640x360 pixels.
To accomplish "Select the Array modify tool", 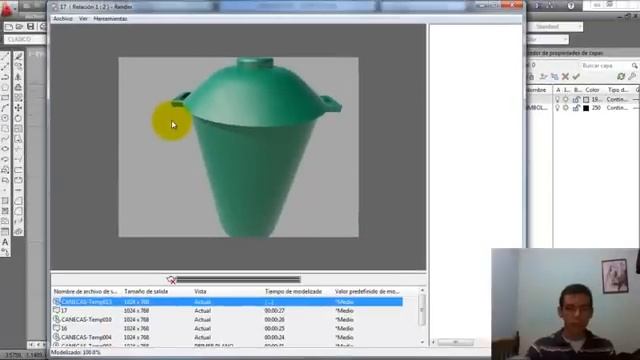I will (18, 98).
